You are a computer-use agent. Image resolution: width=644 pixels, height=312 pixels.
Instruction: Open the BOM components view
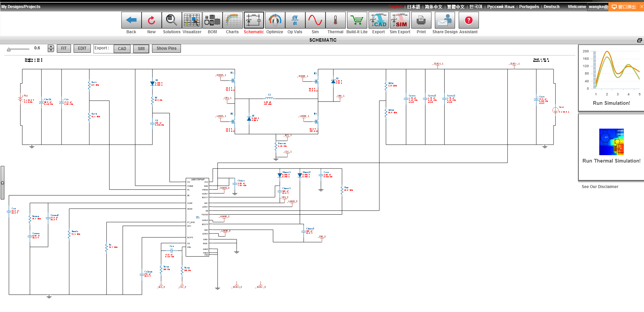point(212,20)
